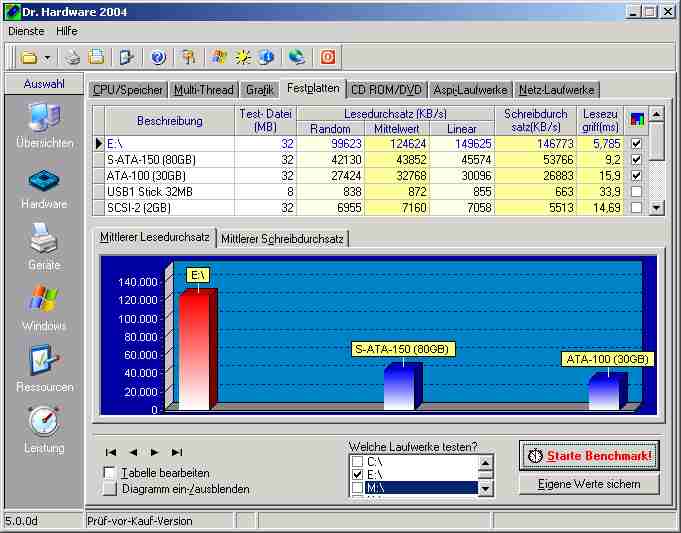Switch to CD ROM/DVD tab
The height and width of the screenshot is (533, 681).
point(386,90)
